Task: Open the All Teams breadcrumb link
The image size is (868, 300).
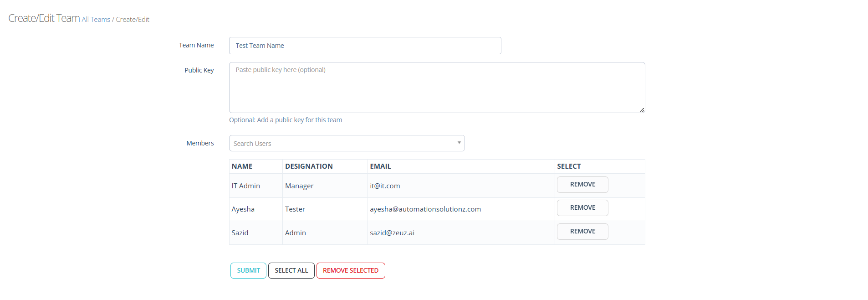Action: (x=96, y=20)
